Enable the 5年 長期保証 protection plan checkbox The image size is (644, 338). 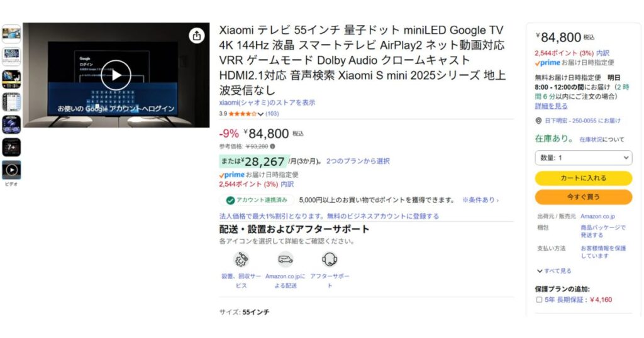[x=539, y=300]
